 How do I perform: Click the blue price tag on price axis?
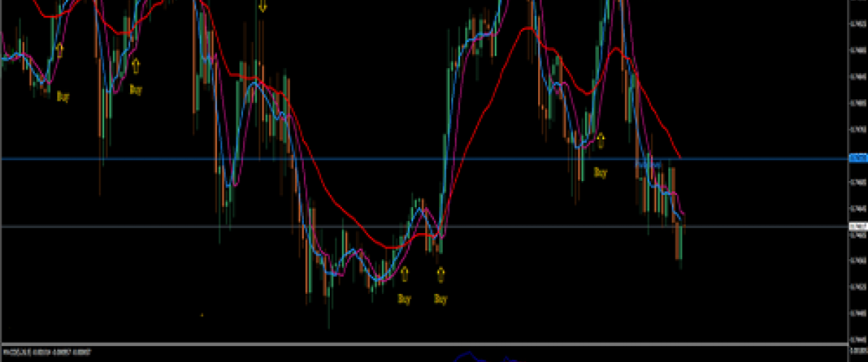pos(858,158)
